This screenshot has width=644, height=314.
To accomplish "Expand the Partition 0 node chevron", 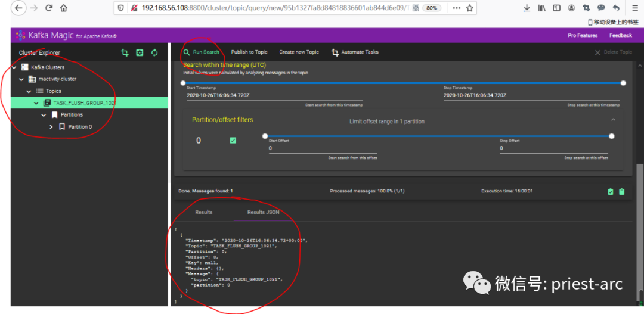I will click(x=51, y=127).
